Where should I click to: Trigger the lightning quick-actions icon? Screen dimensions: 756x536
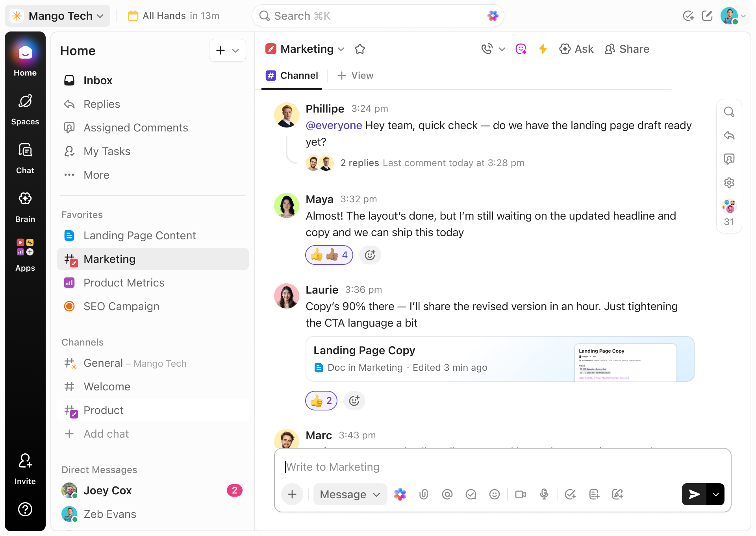tap(543, 49)
